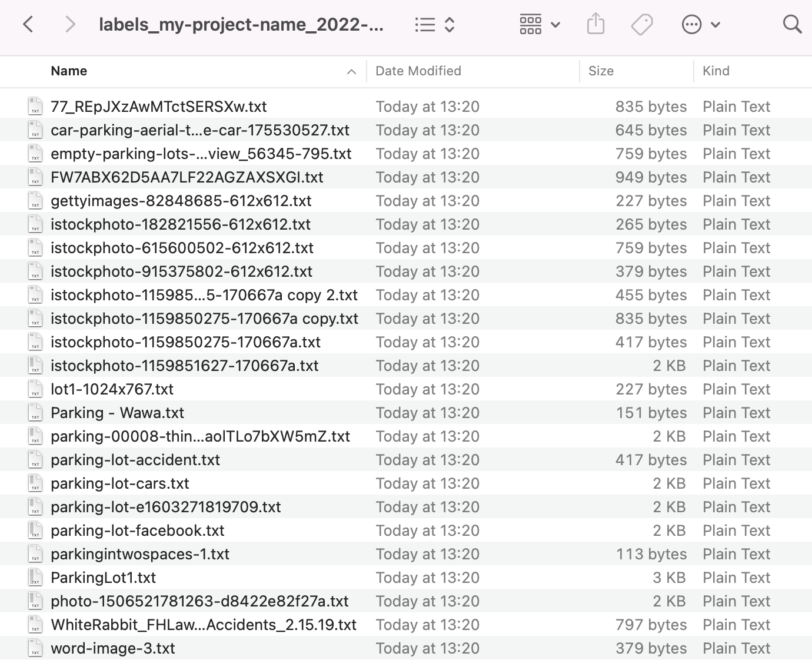Select file name istockphoto-1159851627-170667a.txt
Image resolution: width=812 pixels, height=663 pixels.
tap(185, 366)
